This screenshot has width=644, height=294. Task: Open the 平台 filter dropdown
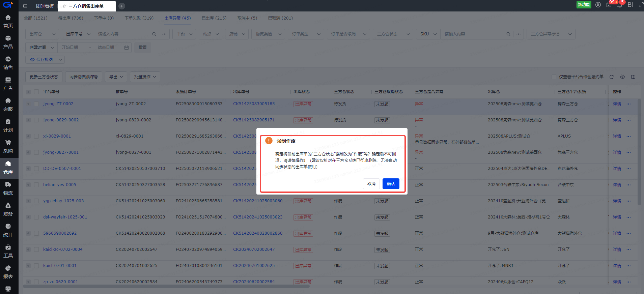tap(184, 34)
